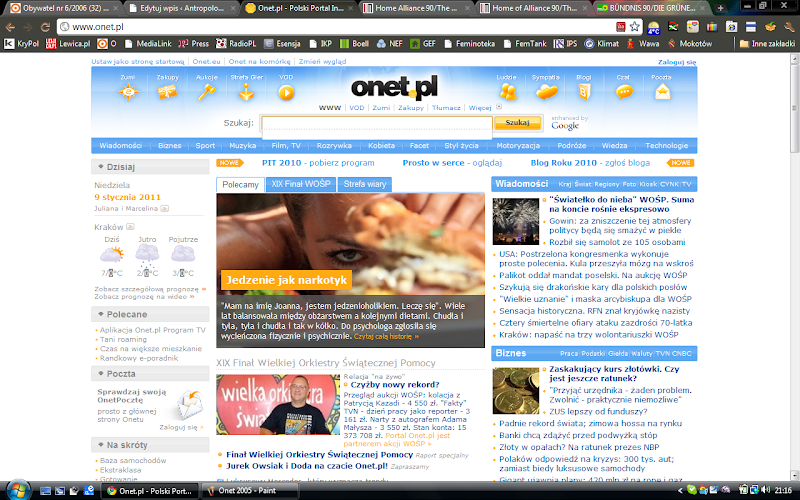Open the Ludzie people icon
The height and width of the screenshot is (500, 800).
pos(508,92)
